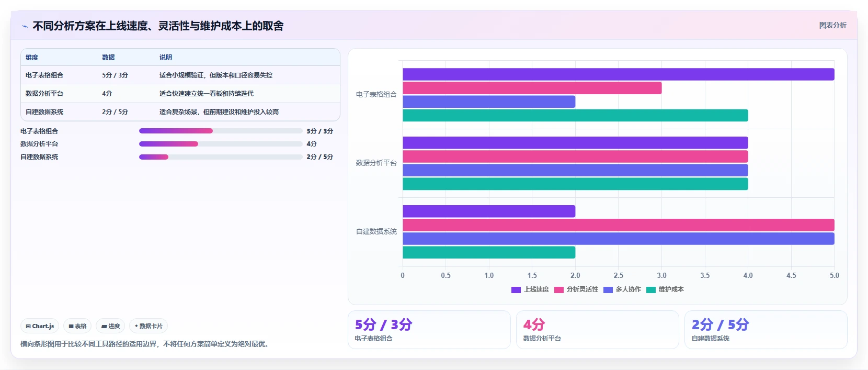The height and width of the screenshot is (370, 868).
Task: Click the 图表分析 label in the header
Action: 832,25
